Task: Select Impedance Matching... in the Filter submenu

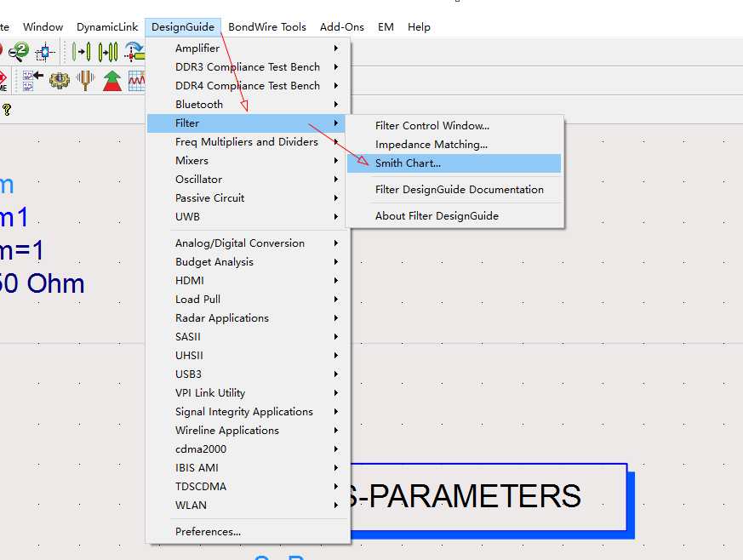Action: point(454,145)
